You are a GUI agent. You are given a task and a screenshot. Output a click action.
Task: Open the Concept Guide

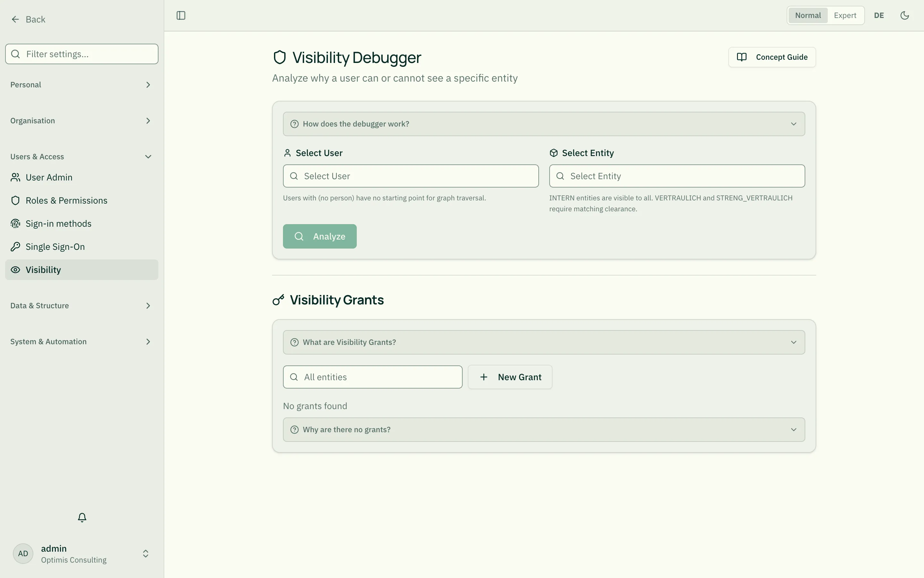click(x=772, y=57)
